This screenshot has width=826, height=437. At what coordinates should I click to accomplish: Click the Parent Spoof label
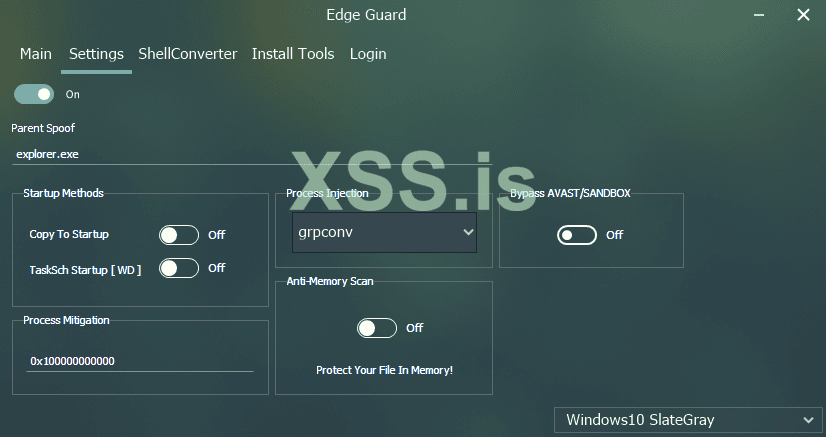[43, 128]
